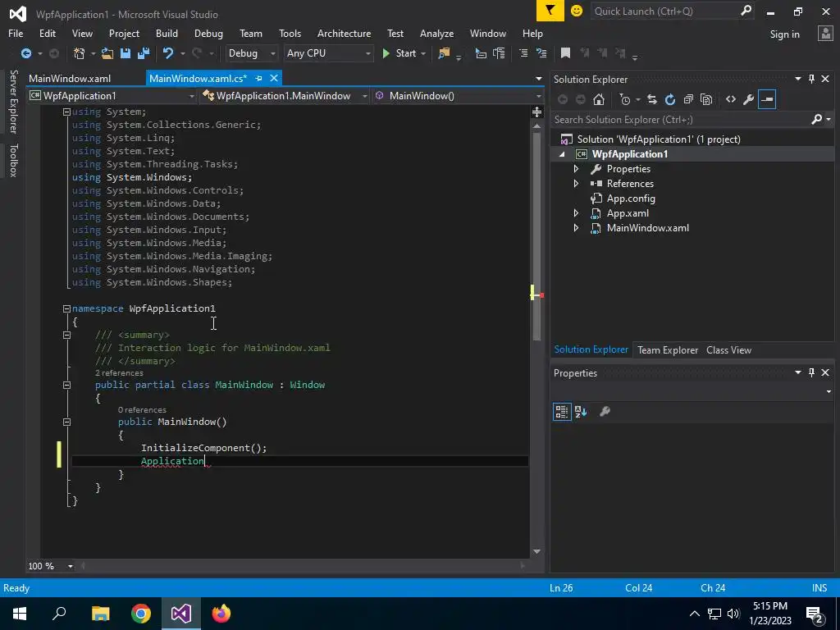The width and height of the screenshot is (840, 630).
Task: Start debugging with the green Start button
Action: coord(399,53)
